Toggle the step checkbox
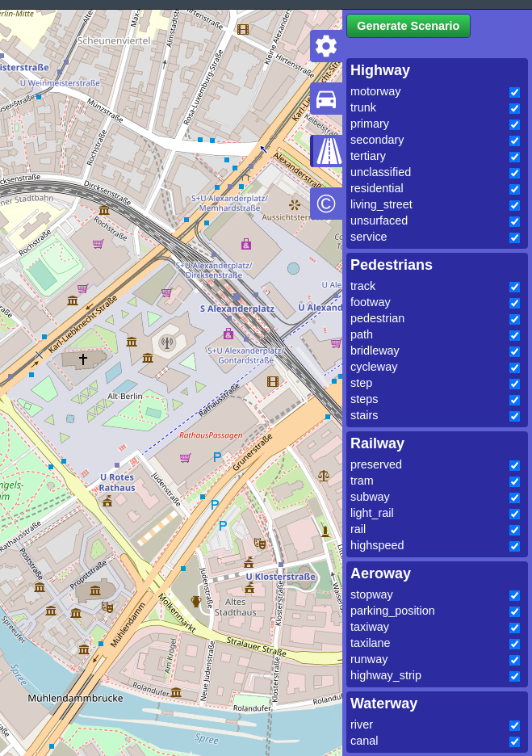The height and width of the screenshot is (756, 532). [515, 384]
